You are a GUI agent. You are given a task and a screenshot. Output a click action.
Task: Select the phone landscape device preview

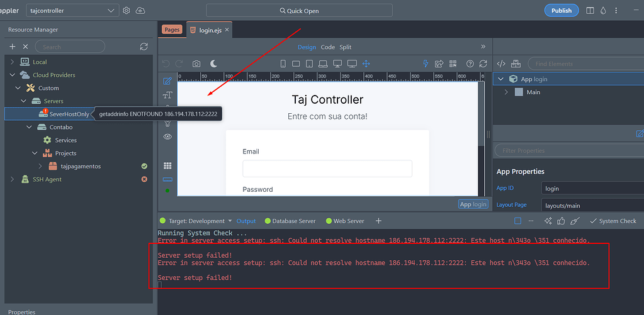coord(296,64)
